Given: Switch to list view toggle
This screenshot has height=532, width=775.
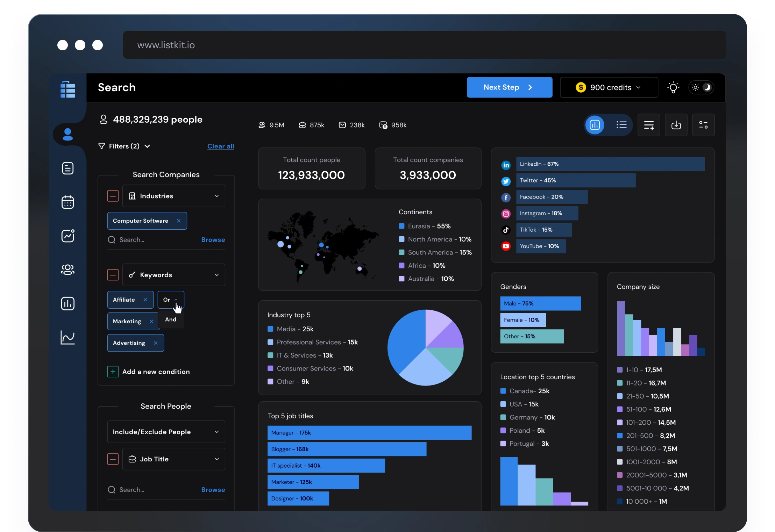Looking at the screenshot, I should click(x=621, y=125).
